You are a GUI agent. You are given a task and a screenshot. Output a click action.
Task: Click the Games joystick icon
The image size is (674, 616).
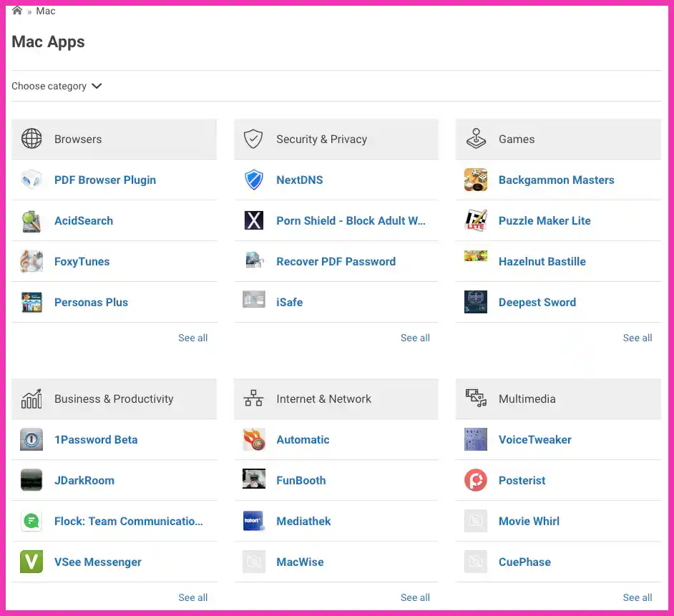(476, 138)
